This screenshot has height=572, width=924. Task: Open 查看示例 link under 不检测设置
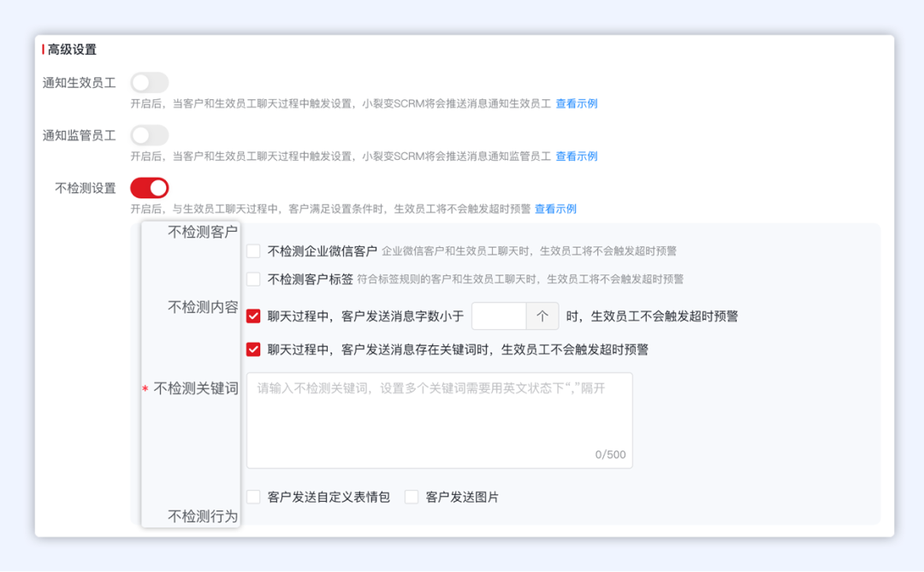[555, 209]
